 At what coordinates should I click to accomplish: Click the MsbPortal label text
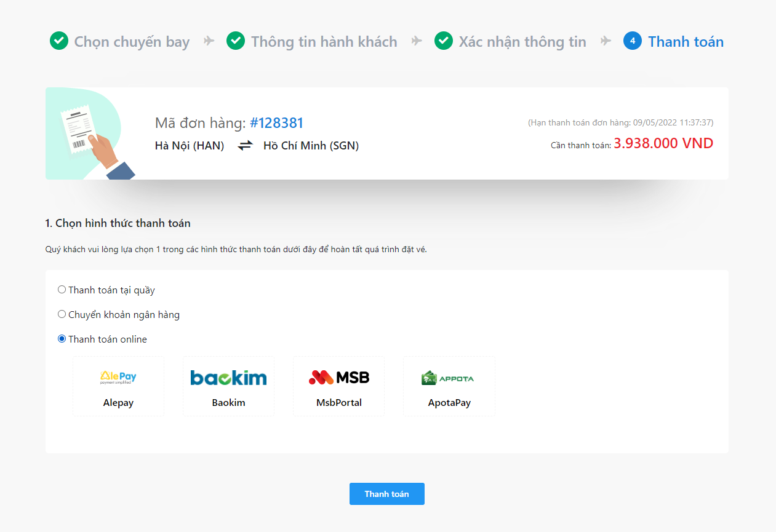point(338,403)
